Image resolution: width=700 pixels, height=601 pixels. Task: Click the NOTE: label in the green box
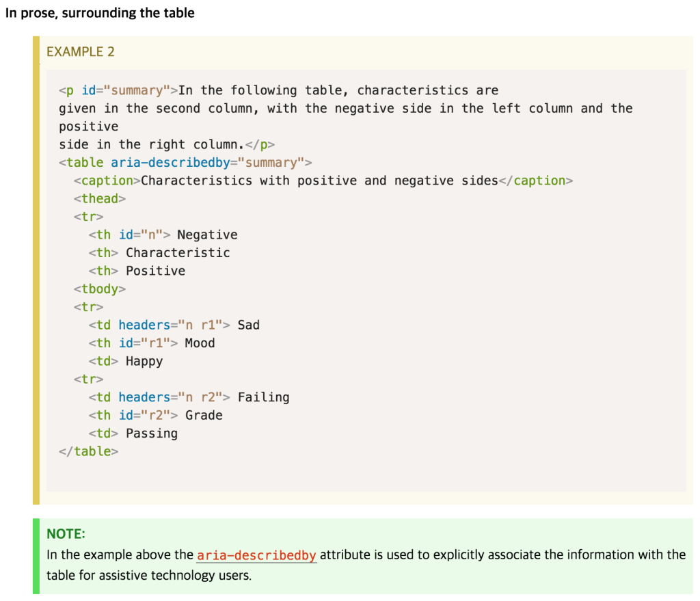66,534
